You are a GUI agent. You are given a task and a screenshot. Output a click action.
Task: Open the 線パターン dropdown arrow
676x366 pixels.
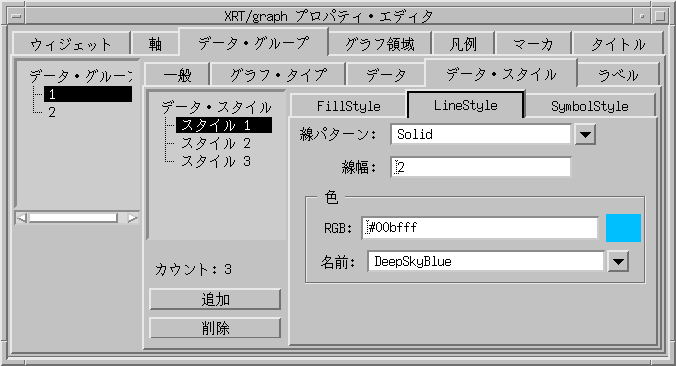point(585,135)
